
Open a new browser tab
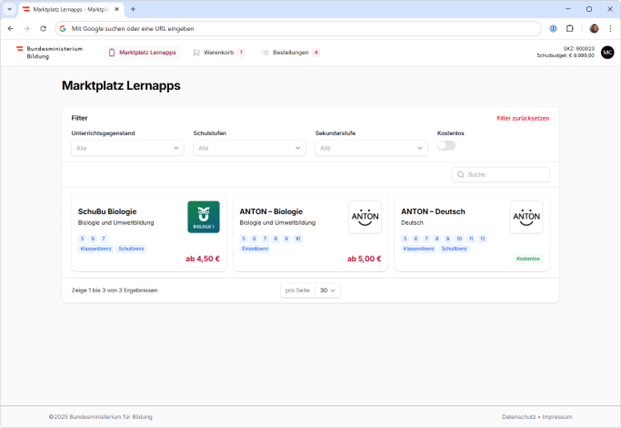pos(133,9)
